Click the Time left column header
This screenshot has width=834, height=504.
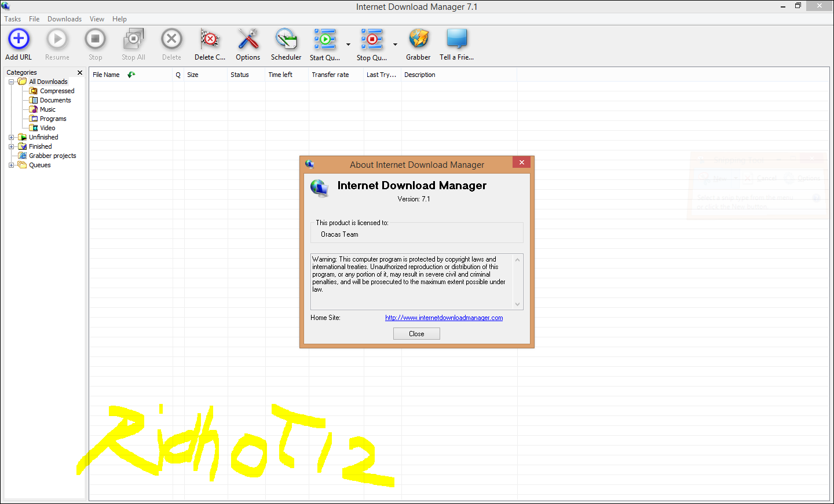(287, 75)
